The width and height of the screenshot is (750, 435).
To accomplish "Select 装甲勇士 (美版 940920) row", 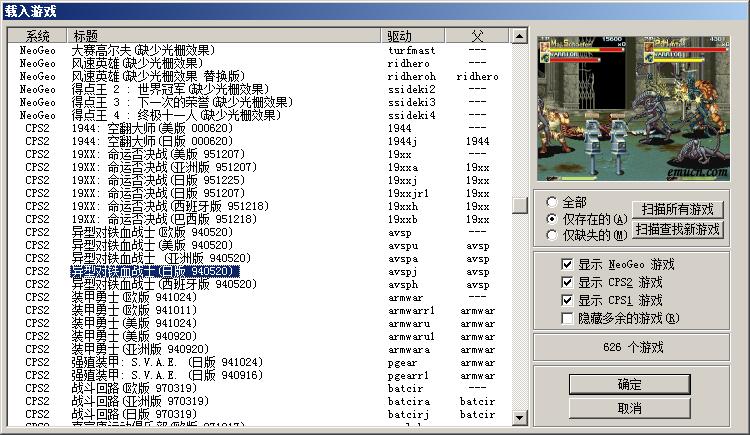I will (258, 336).
